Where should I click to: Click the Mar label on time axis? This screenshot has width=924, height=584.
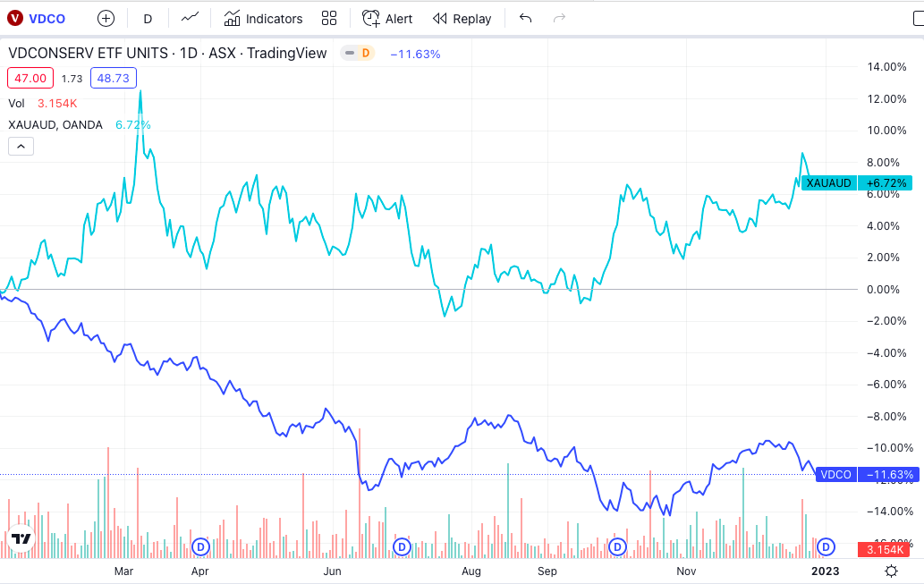coord(123,571)
